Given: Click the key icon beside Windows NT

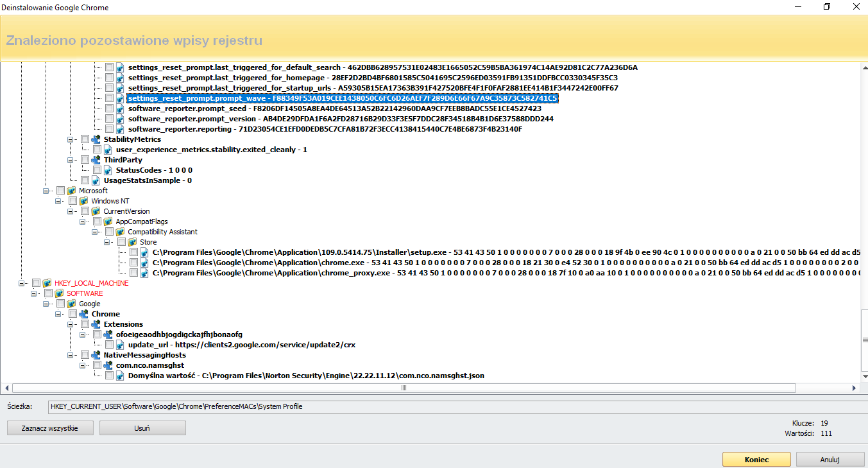Looking at the screenshot, I should tap(84, 201).
